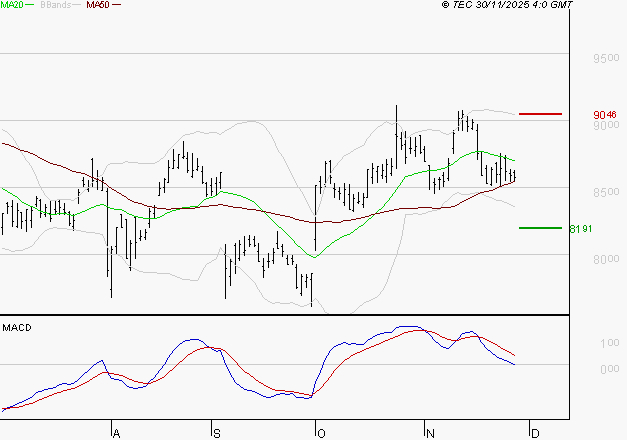The height and width of the screenshot is (440, 627).
Task: Click the red resistance level line
Action: pos(540,114)
